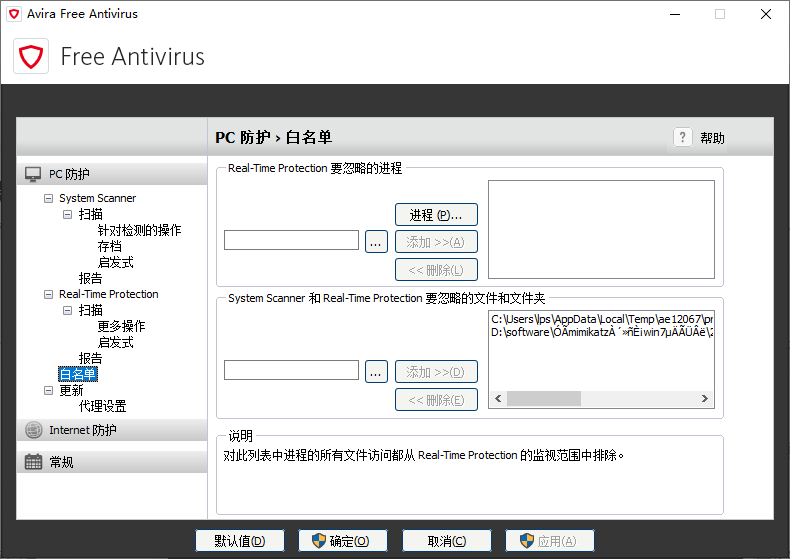The image size is (790, 559).
Task: Click the 常规 calendar icon
Action: [33, 462]
